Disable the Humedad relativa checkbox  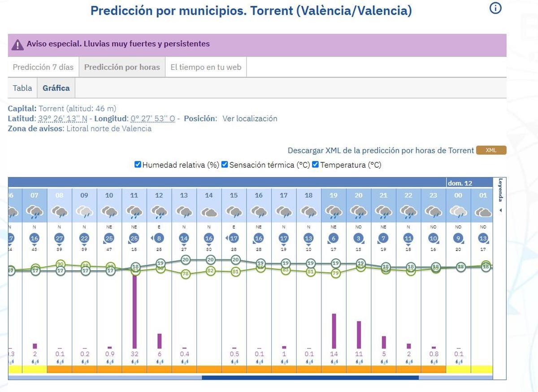137,165
